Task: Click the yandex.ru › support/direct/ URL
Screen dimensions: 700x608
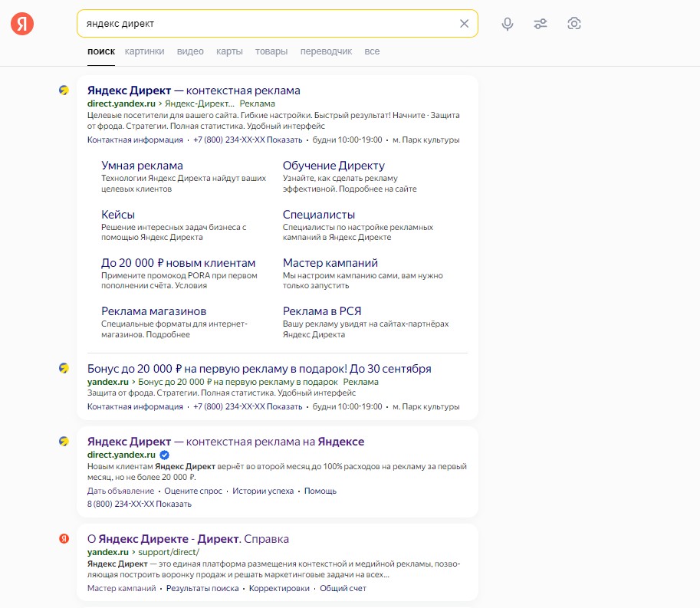Action: pyautogui.click(x=143, y=552)
